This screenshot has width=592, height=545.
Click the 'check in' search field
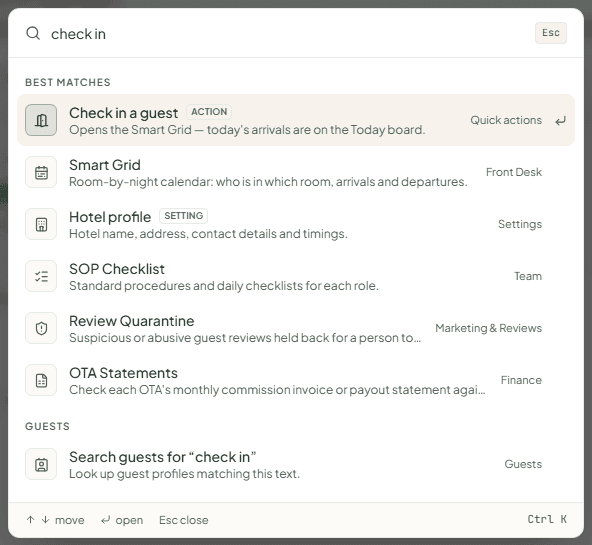point(287,34)
